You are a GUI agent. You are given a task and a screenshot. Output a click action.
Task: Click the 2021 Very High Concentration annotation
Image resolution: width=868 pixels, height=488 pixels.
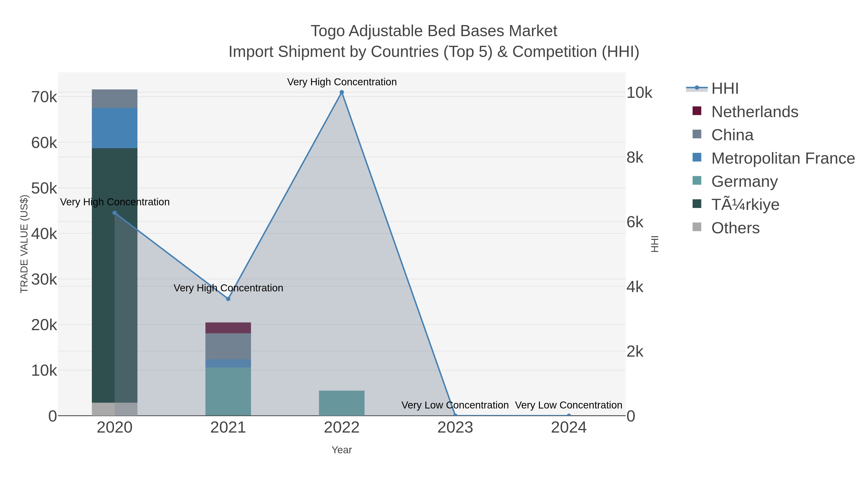point(228,288)
